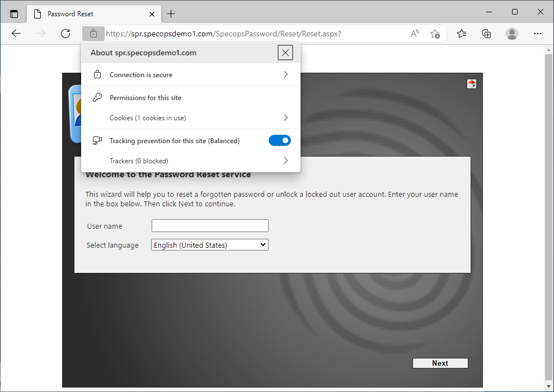Open Permissions for this site
This screenshot has width=554, height=392.
[x=145, y=98]
